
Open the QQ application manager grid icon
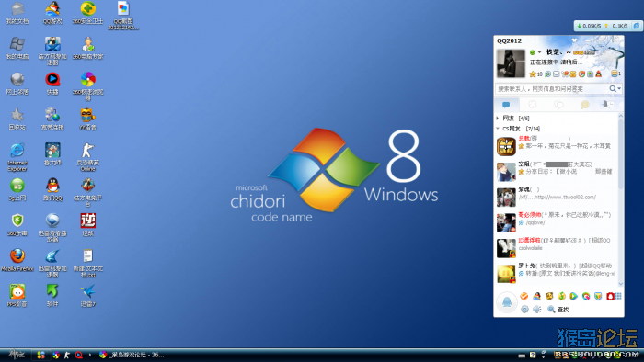[618, 296]
